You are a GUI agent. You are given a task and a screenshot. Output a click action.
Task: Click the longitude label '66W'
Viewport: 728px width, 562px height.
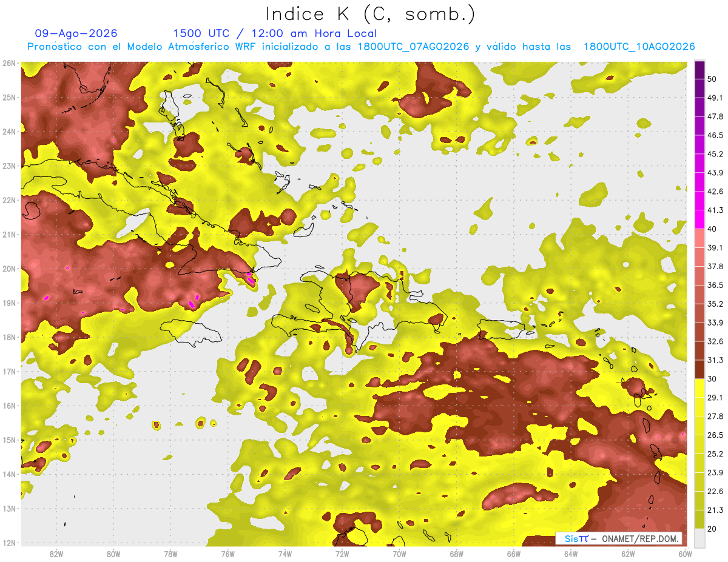point(514,554)
